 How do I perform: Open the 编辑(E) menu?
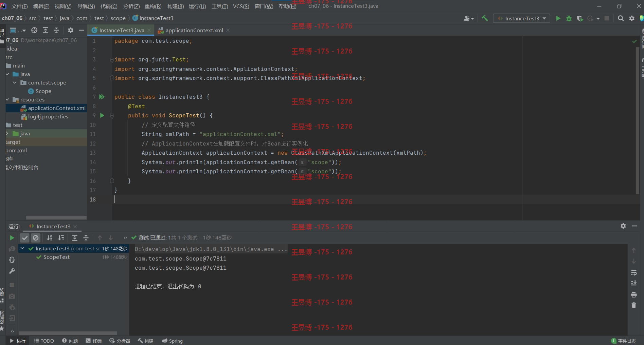[41, 6]
